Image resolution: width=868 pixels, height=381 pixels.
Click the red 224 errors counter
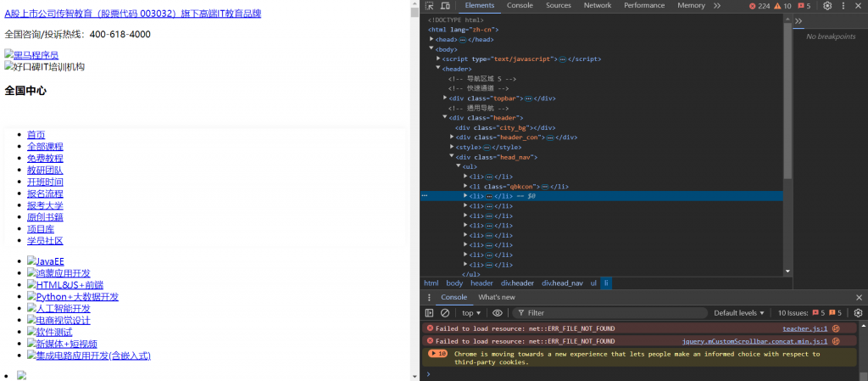[759, 6]
